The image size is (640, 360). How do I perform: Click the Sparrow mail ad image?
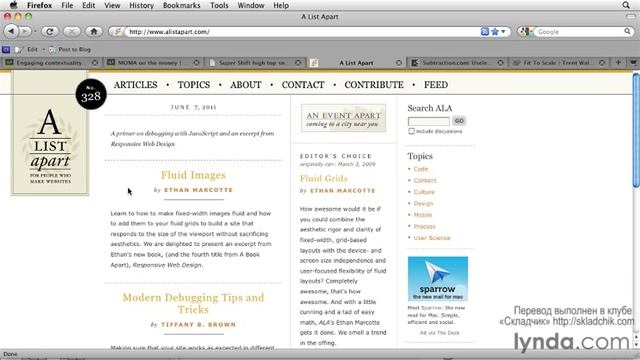(x=438, y=279)
